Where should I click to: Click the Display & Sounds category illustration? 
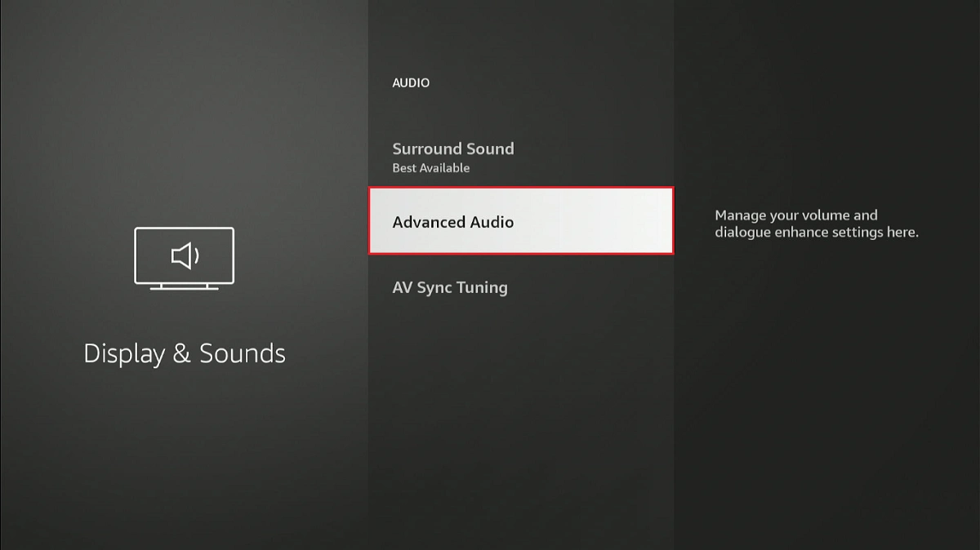point(184,257)
